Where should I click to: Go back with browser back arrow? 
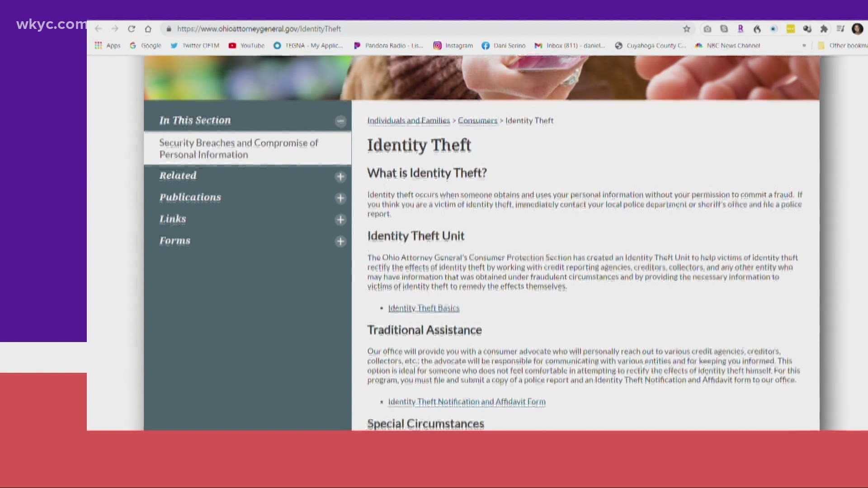[x=99, y=29]
